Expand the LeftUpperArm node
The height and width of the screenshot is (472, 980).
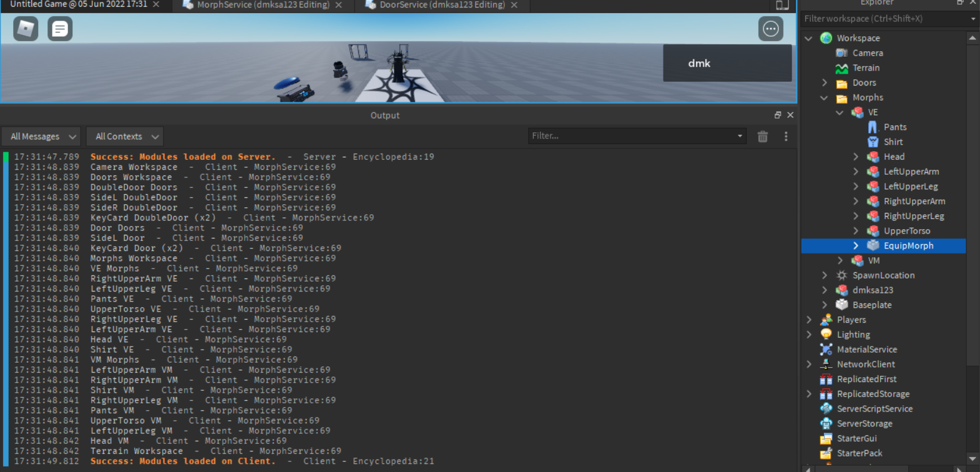pyautogui.click(x=856, y=172)
